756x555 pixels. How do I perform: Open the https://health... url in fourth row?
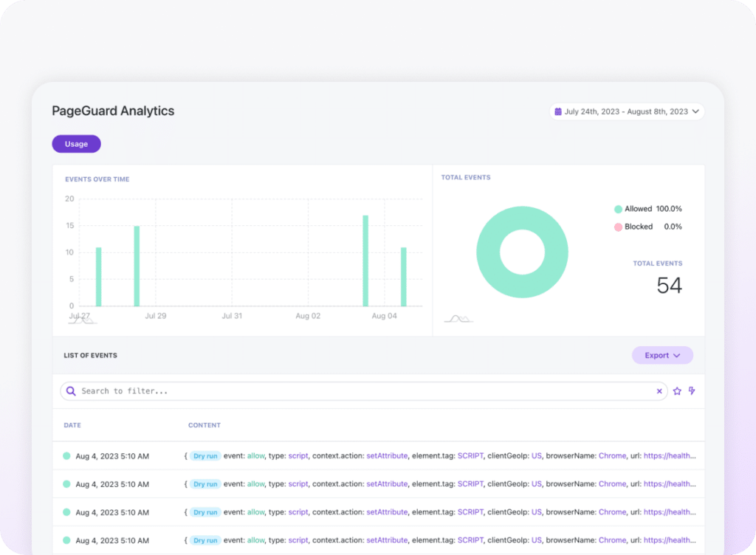(x=670, y=540)
